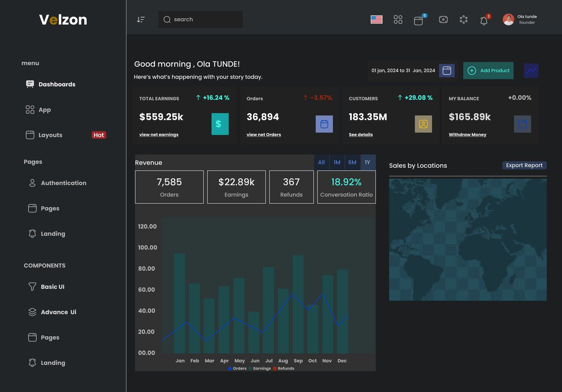
Task: Click the 367 Refunds stat box
Action: 291,187
